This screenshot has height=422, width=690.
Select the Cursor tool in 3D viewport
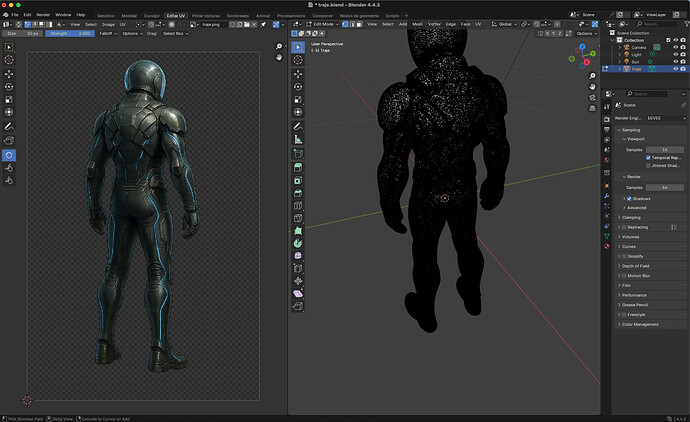pyautogui.click(x=298, y=60)
